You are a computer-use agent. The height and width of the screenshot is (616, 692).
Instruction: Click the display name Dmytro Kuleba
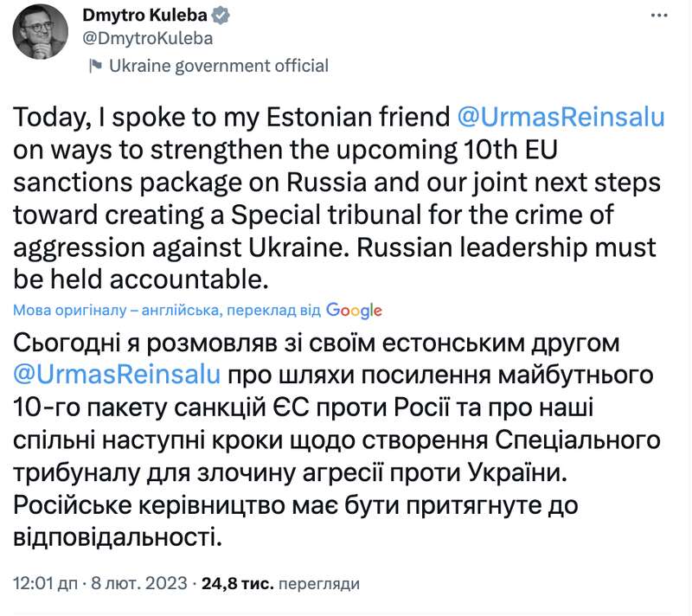tap(147, 13)
